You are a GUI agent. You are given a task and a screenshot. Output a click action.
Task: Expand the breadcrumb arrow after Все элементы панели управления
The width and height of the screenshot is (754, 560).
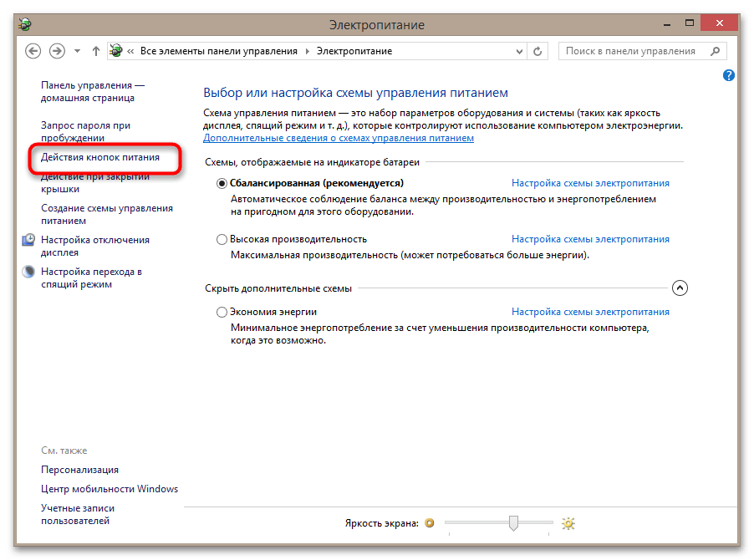307,51
